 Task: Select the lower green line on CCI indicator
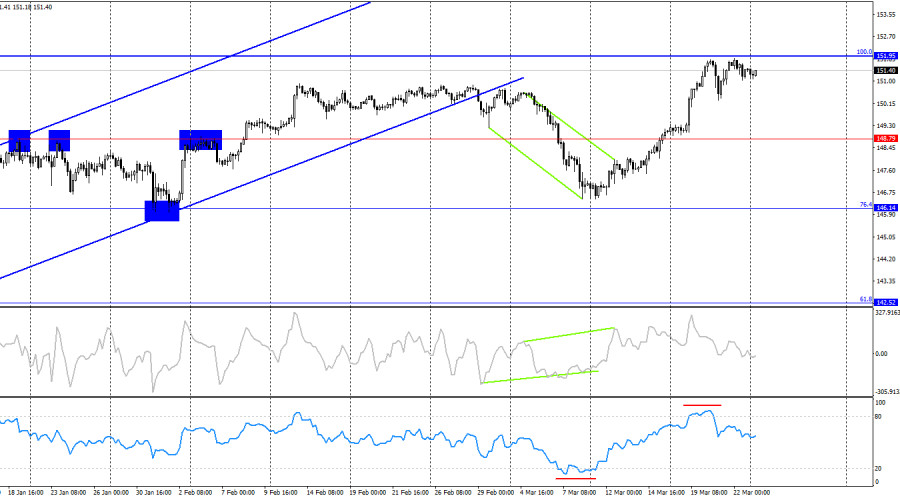[540, 377]
